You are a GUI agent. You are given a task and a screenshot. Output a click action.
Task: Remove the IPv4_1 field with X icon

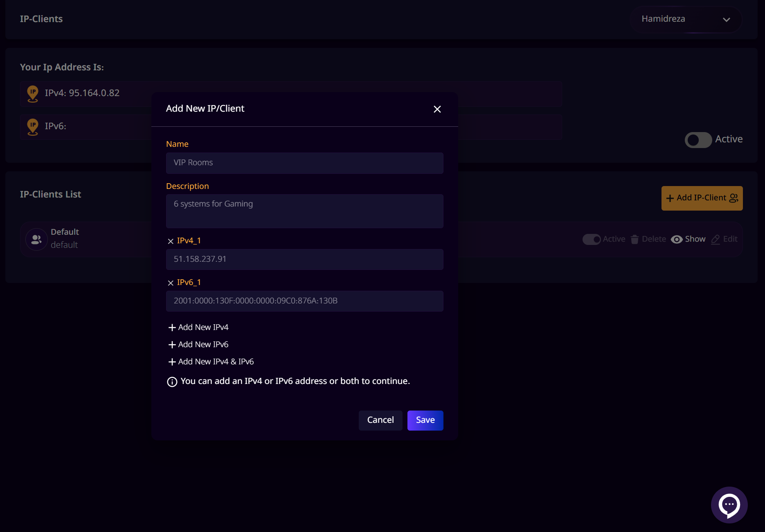click(171, 241)
